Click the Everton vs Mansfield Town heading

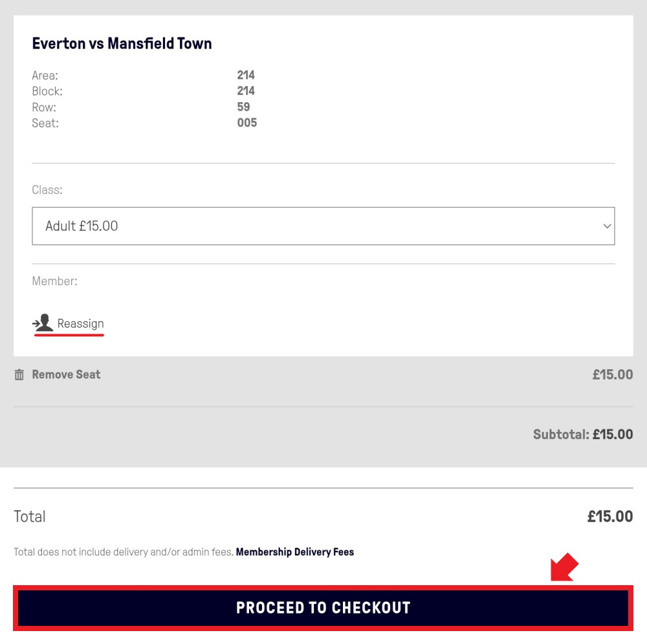[x=122, y=43]
